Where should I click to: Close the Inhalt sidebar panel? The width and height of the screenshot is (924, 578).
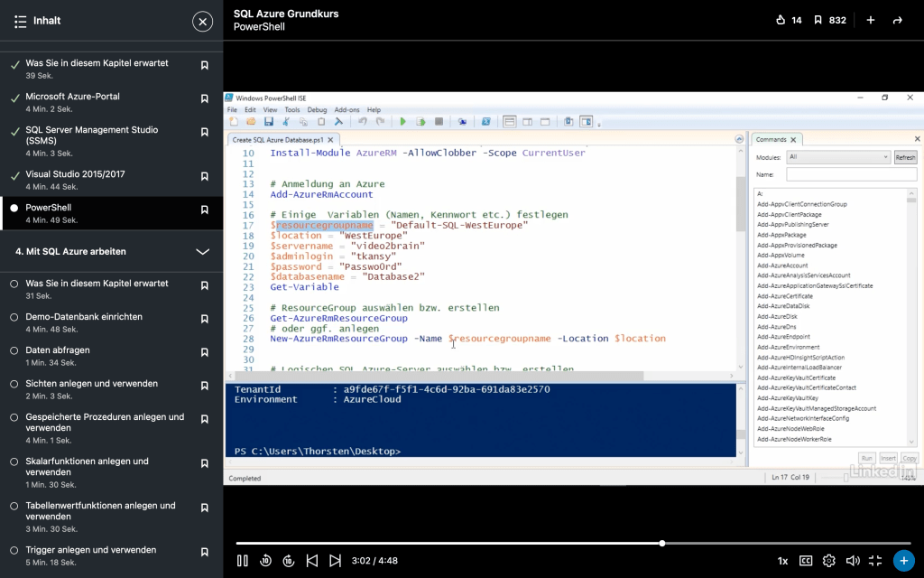203,21
